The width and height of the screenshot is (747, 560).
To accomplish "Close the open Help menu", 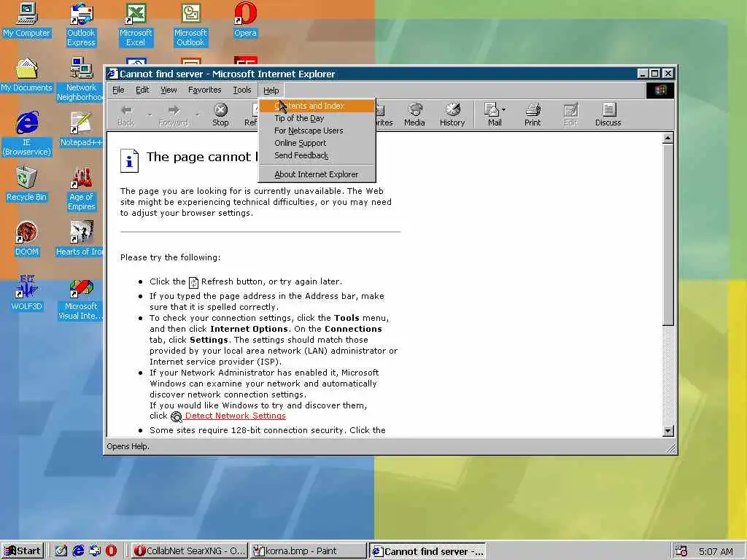I will coord(271,90).
